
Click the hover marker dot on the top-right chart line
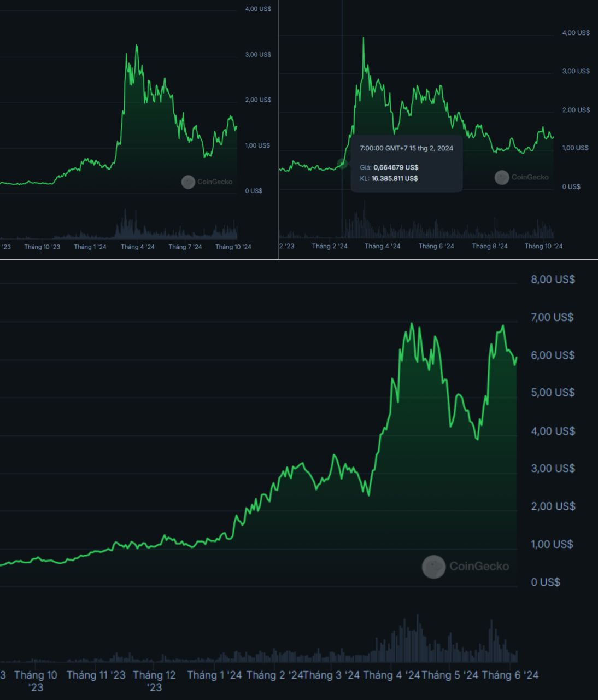(x=342, y=164)
